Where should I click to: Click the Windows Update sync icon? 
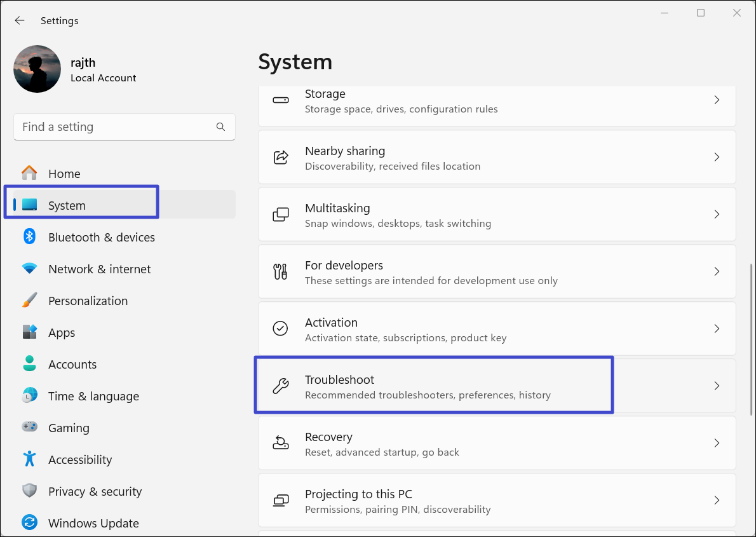(x=29, y=523)
